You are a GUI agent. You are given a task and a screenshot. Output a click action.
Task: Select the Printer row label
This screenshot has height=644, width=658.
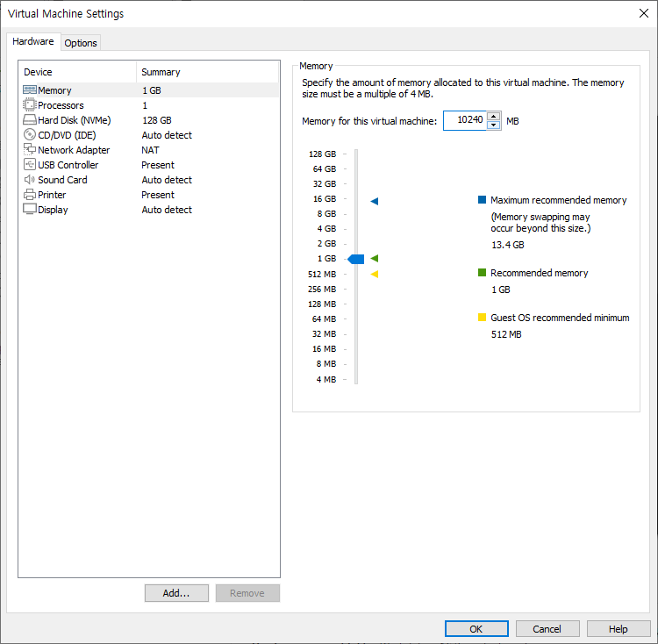(x=52, y=195)
